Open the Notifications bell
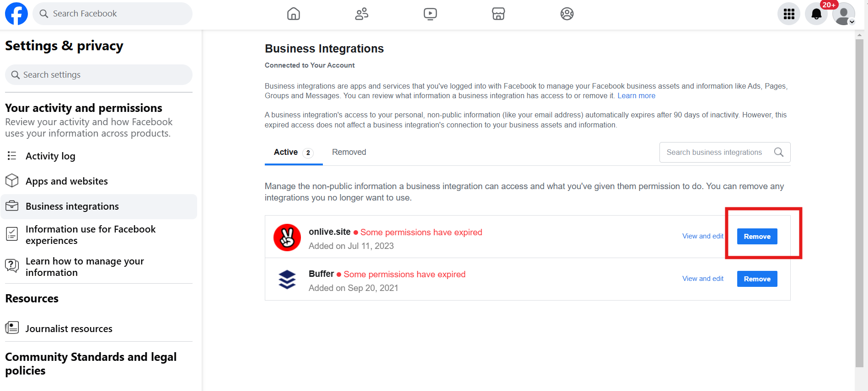This screenshot has height=391, width=868. click(x=816, y=14)
